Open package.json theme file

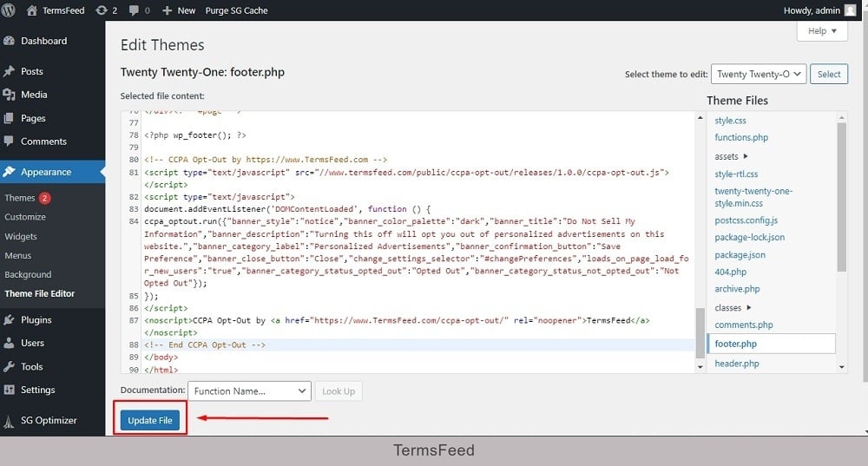point(740,254)
